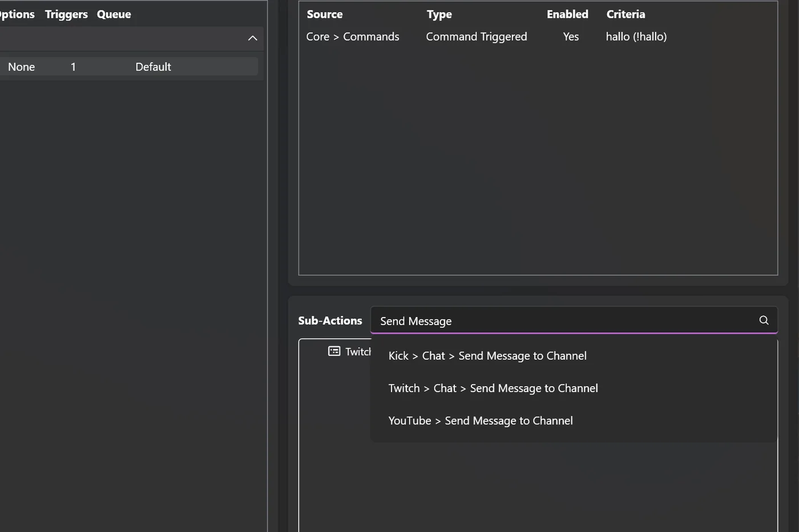Image resolution: width=799 pixels, height=532 pixels.
Task: Click the Command Triggered type cell
Action: [477, 36]
